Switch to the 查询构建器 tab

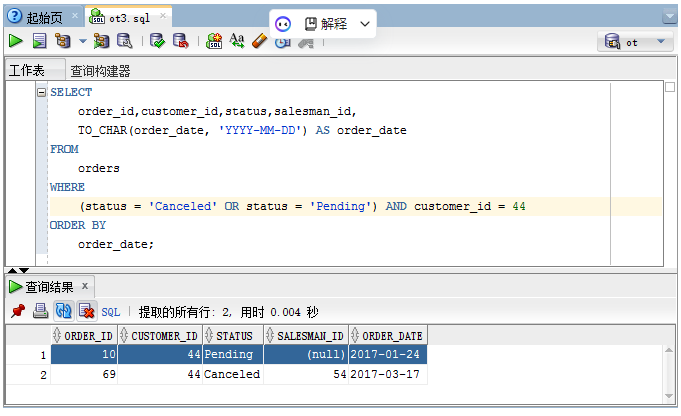coord(100,71)
